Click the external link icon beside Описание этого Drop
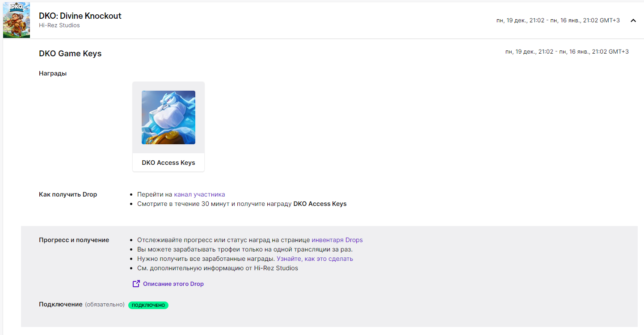Image resolution: width=644 pixels, height=335 pixels. coord(136,284)
